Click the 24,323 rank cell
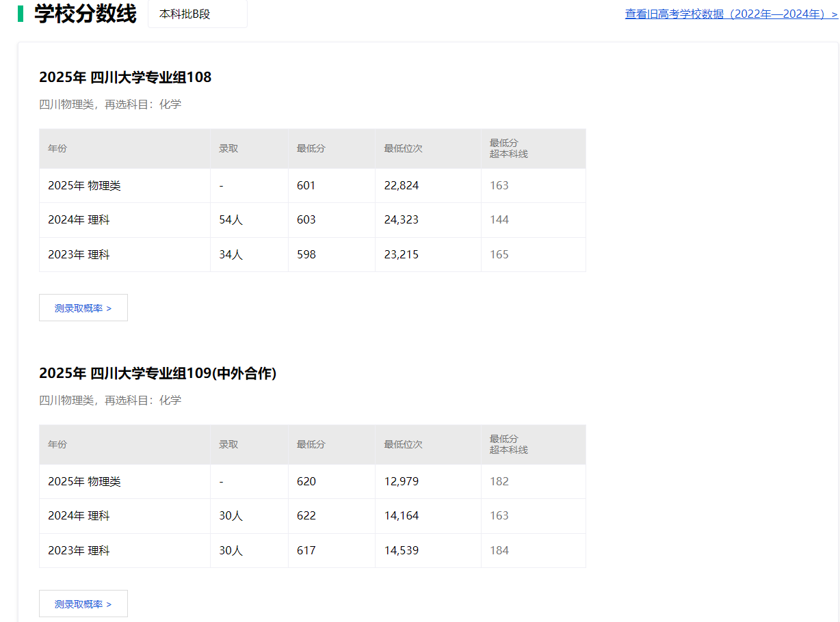This screenshot has width=840, height=622. pyautogui.click(x=402, y=220)
